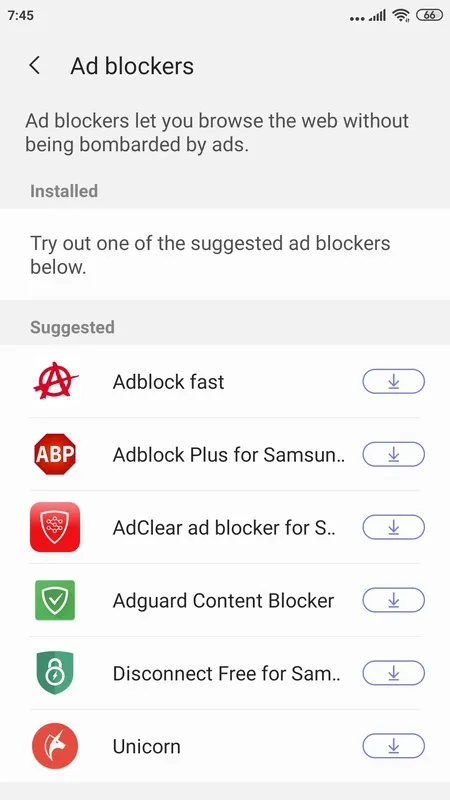450x800 pixels.
Task: Tap the Unicorn red circle icon
Action: pyautogui.click(x=55, y=746)
